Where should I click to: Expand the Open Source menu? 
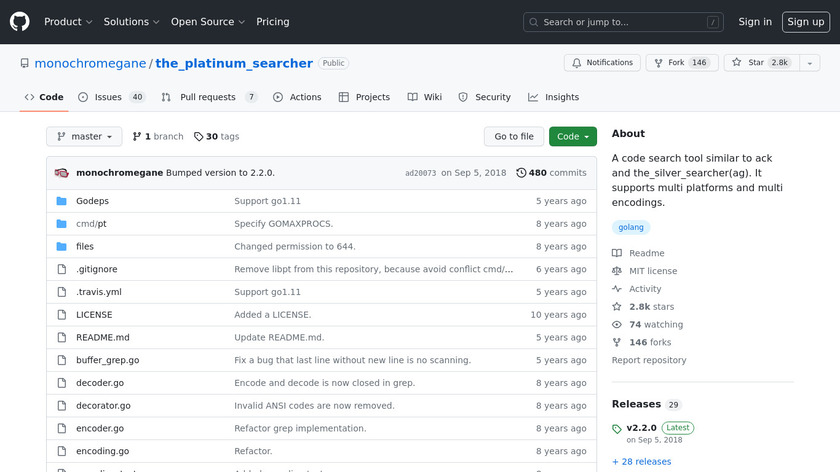208,22
